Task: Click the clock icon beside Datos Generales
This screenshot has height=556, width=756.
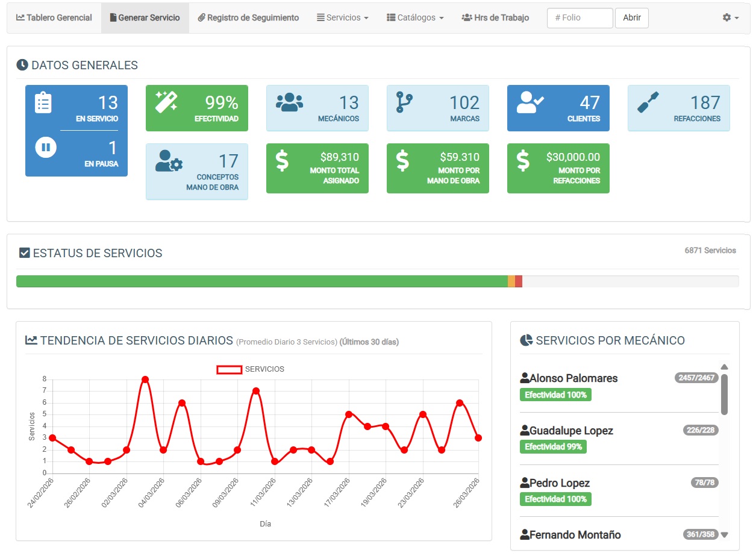Action: click(22, 65)
